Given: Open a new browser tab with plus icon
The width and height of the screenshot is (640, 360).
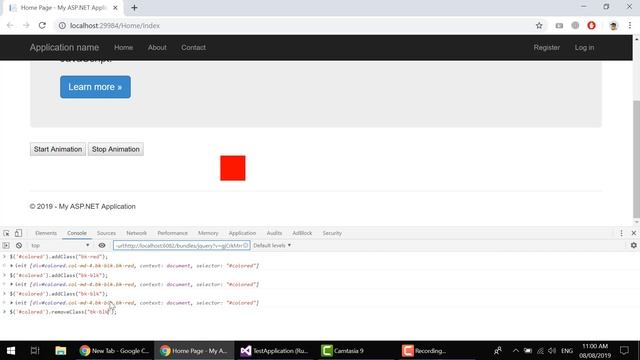Looking at the screenshot, I should pos(134,7).
